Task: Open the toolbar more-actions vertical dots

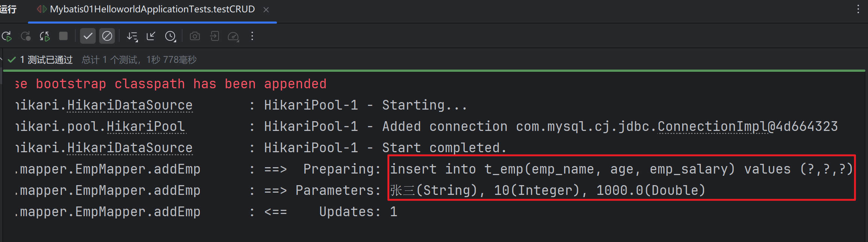Action: pos(252,36)
